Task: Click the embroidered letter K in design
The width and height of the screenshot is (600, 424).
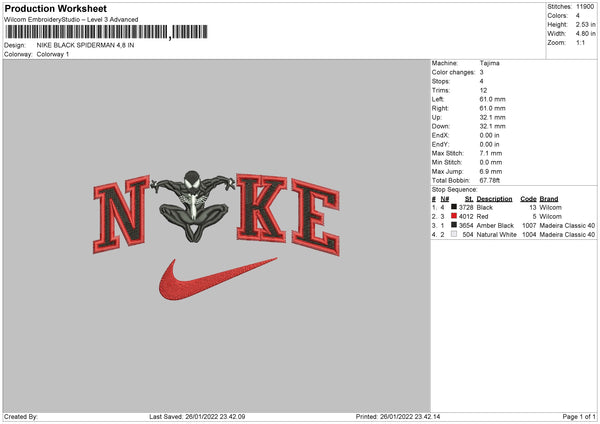Action: click(261, 208)
